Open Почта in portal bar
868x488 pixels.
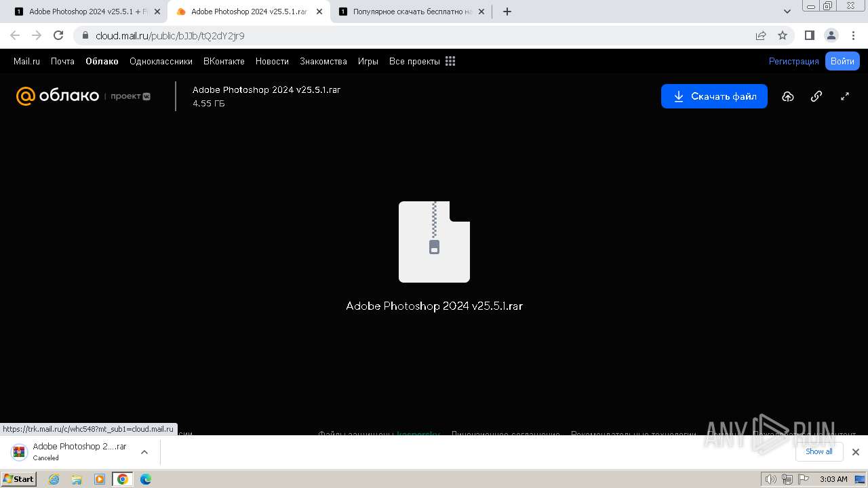(x=62, y=61)
